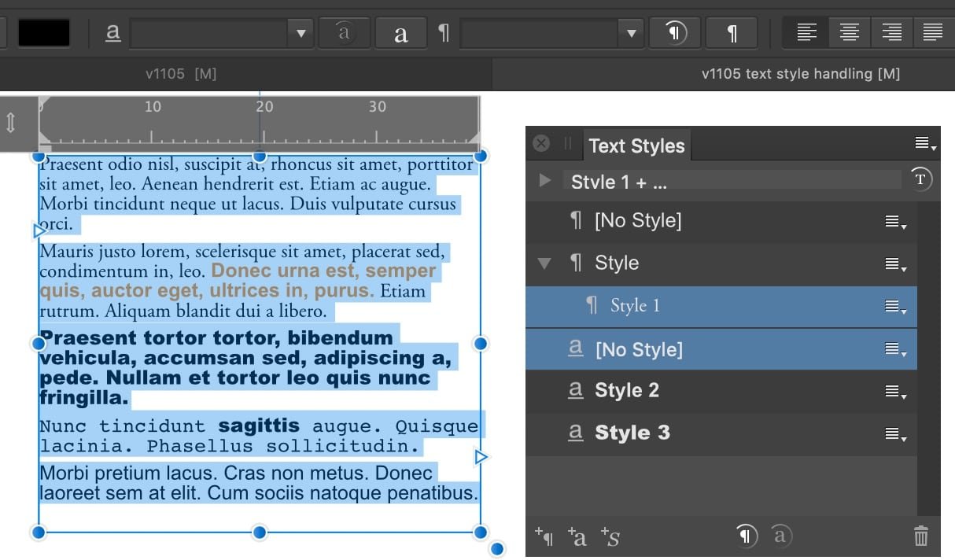Click the 20 mark on the ruler

(x=265, y=107)
